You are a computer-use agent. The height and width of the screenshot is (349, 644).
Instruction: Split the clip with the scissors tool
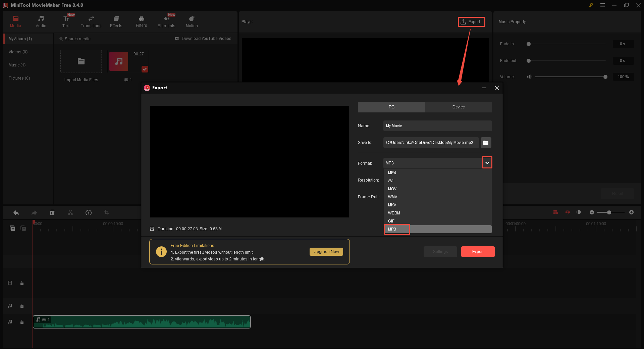tap(70, 212)
